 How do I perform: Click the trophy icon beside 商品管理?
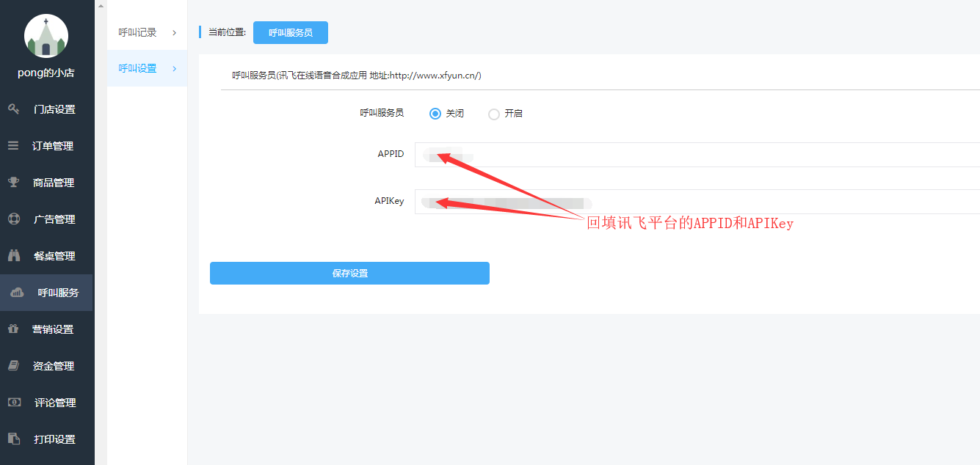[x=13, y=183]
